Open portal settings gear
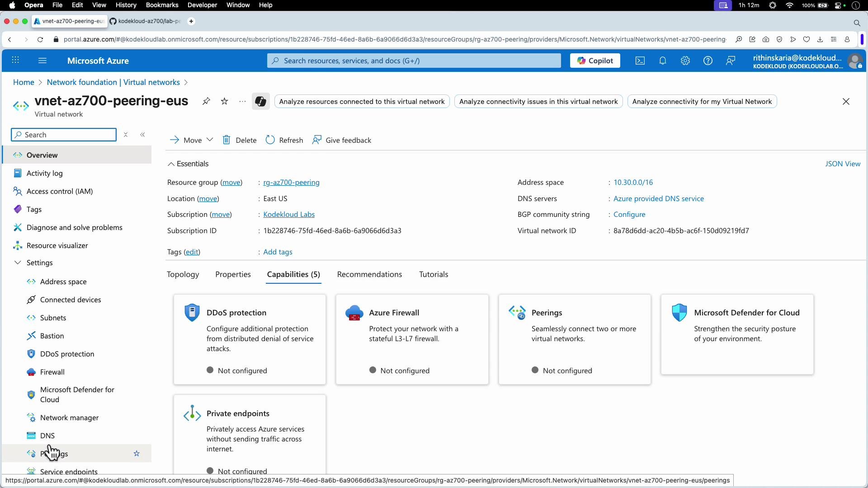Image resolution: width=868 pixels, height=488 pixels. [685, 61]
